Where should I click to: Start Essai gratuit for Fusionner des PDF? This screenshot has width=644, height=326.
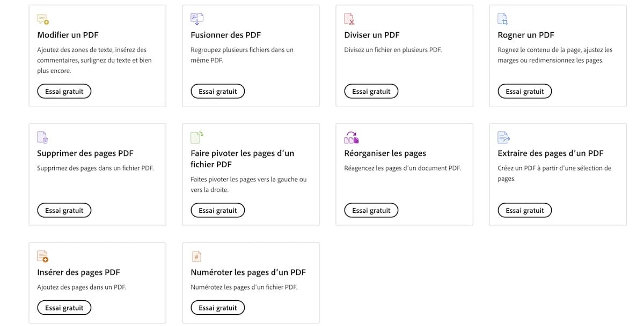218,92
